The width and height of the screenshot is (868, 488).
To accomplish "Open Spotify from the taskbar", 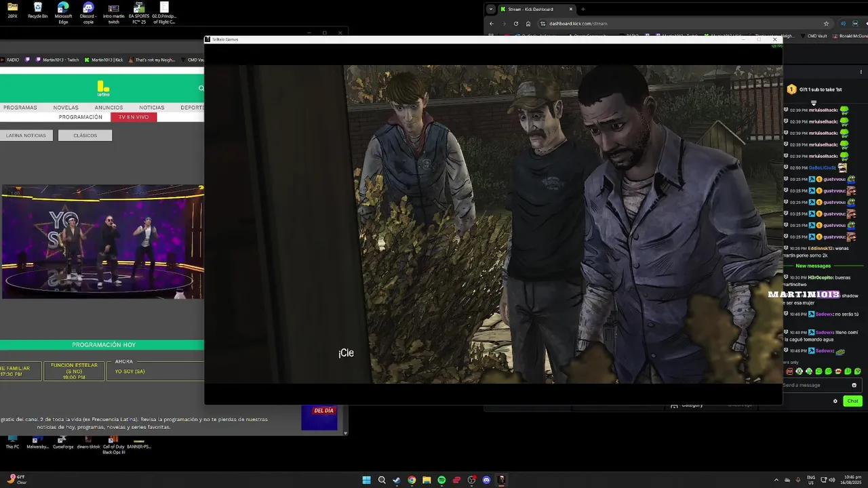I will click(x=441, y=480).
